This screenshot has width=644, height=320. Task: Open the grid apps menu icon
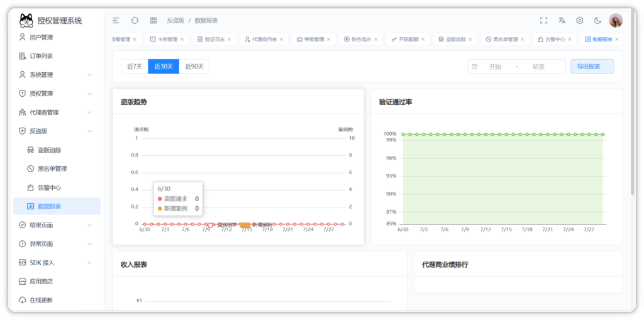coord(153,21)
